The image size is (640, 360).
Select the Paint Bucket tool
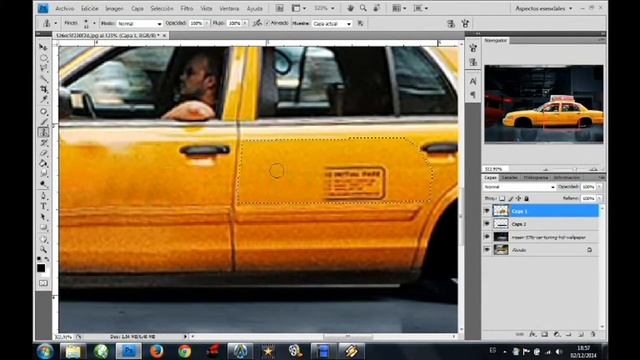tap(43, 163)
